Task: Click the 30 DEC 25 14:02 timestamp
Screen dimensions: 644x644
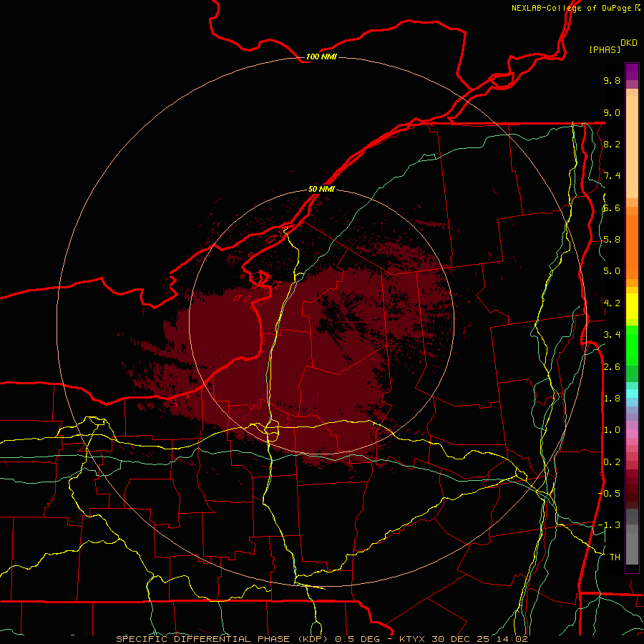Action: click(479, 639)
